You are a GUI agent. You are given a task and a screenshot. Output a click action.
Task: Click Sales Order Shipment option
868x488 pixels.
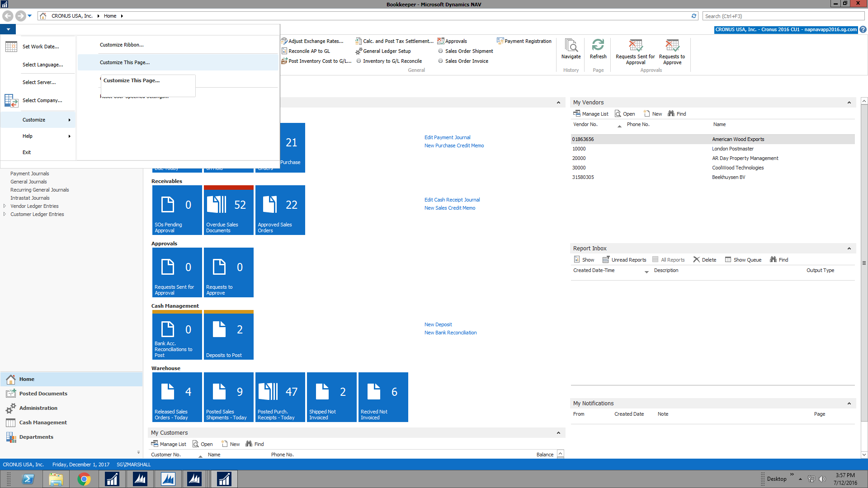(469, 51)
